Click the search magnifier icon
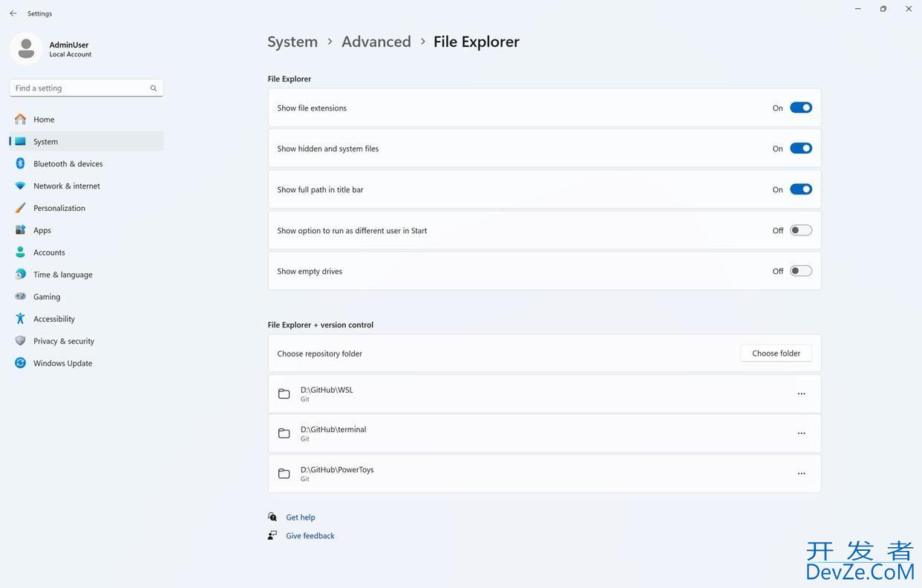 click(x=154, y=88)
